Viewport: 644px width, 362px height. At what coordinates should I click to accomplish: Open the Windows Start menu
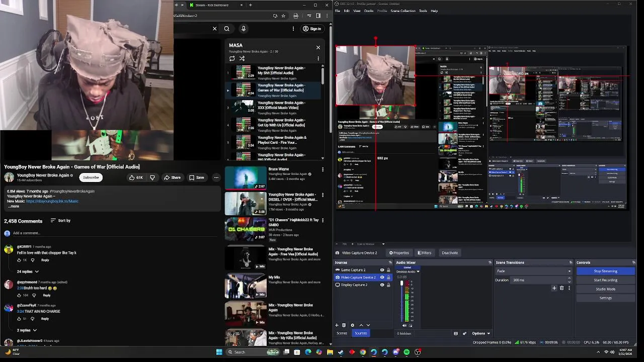(x=219, y=352)
